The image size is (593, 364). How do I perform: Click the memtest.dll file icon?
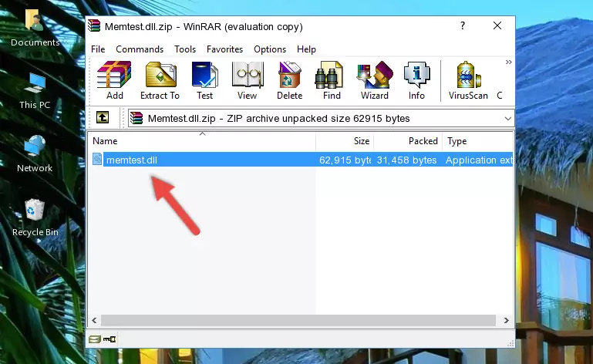(97, 160)
